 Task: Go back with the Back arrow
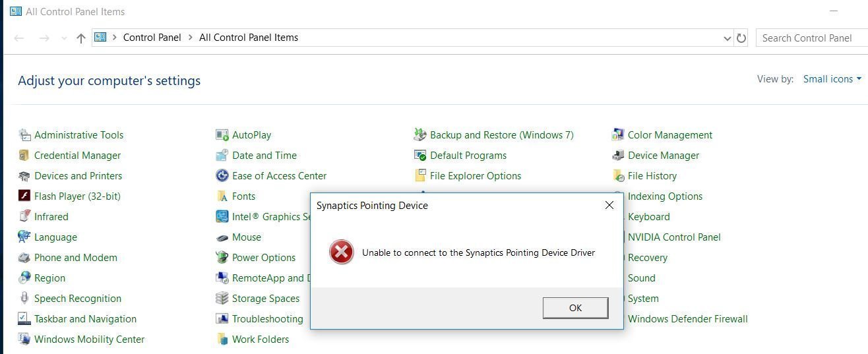coord(19,38)
